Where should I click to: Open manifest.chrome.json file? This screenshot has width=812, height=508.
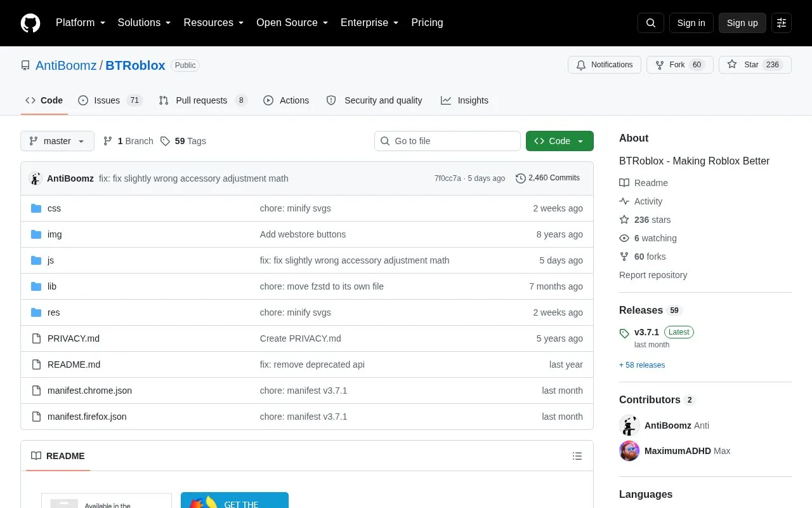point(89,391)
